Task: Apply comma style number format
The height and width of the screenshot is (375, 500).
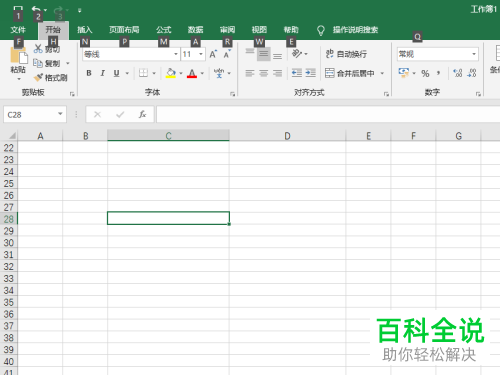Action: 439,73
